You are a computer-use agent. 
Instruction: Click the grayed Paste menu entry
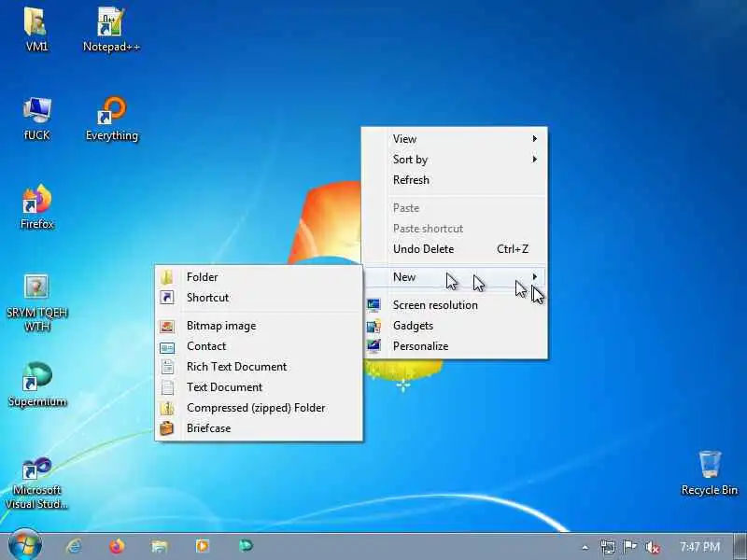(454, 208)
